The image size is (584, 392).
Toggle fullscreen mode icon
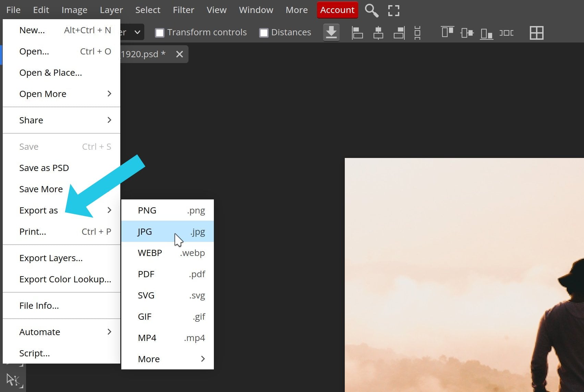(393, 10)
